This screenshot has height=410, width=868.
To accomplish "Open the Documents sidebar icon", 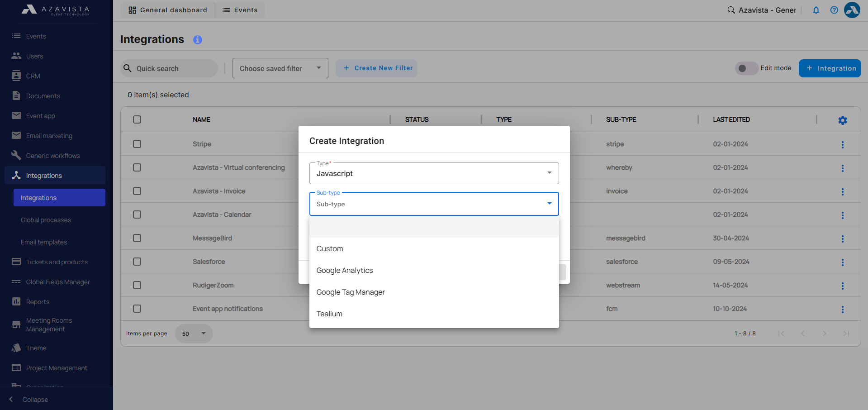I will (x=16, y=95).
